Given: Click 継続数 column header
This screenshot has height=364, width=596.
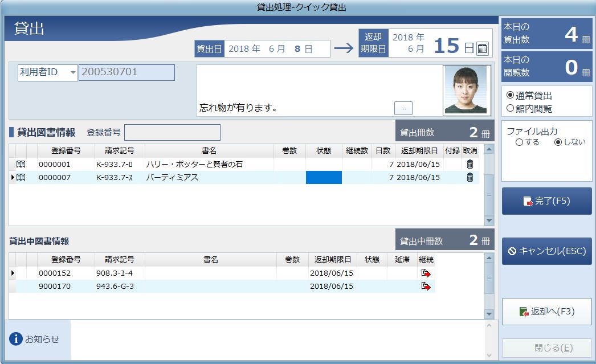Looking at the screenshot, I should 357,151.
